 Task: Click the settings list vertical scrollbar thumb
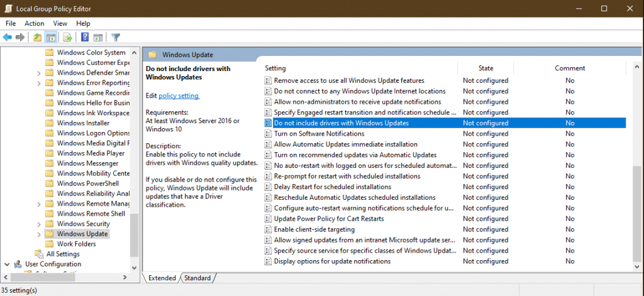coord(636,214)
